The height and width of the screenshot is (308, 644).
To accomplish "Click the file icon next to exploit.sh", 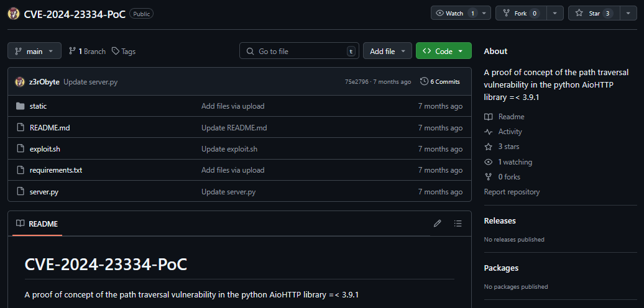I will click(x=21, y=149).
